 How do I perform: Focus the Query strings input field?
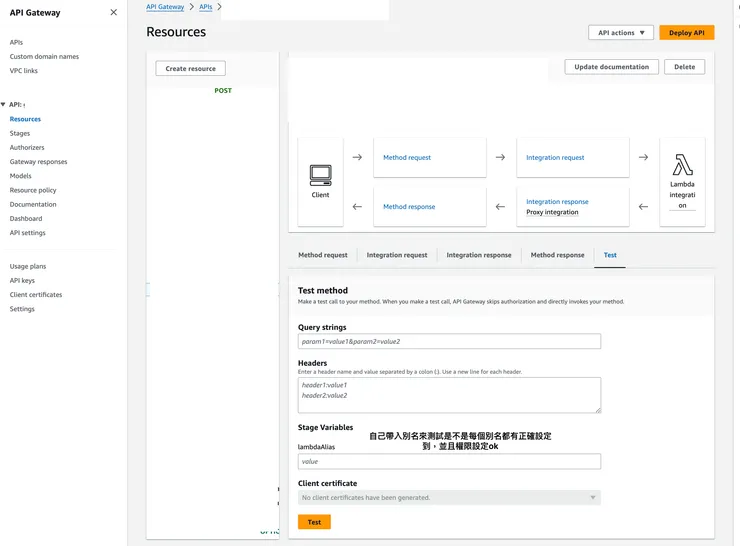pos(449,341)
